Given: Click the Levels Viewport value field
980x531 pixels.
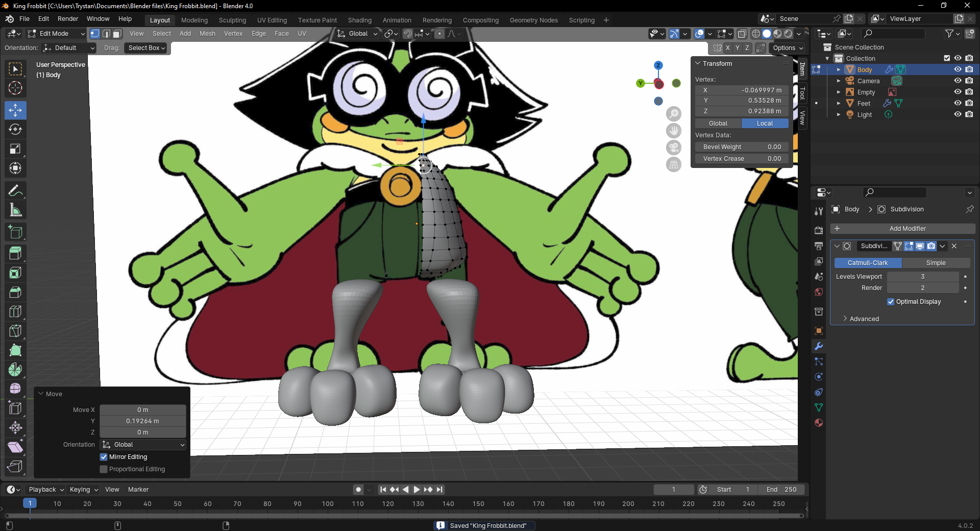Looking at the screenshot, I should (922, 277).
